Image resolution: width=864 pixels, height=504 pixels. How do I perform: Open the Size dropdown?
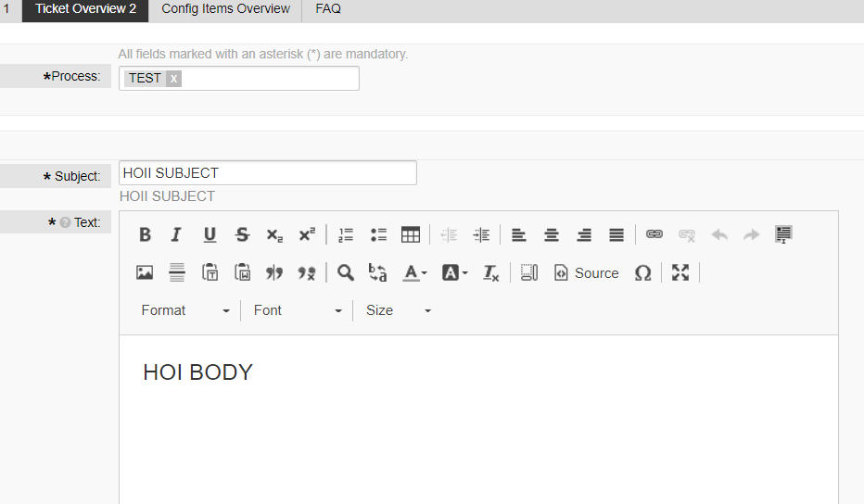pos(399,310)
